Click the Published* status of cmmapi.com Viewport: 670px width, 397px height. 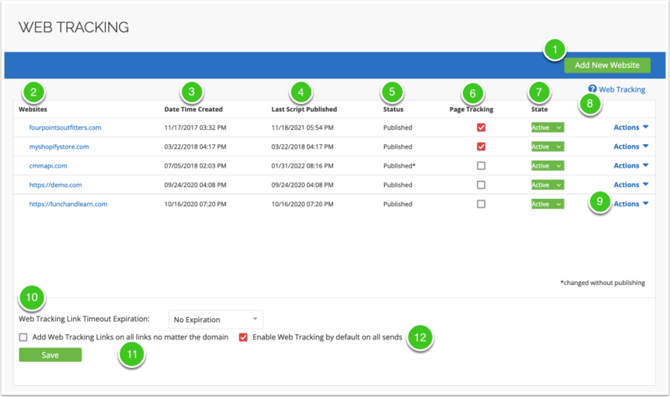coord(399,166)
